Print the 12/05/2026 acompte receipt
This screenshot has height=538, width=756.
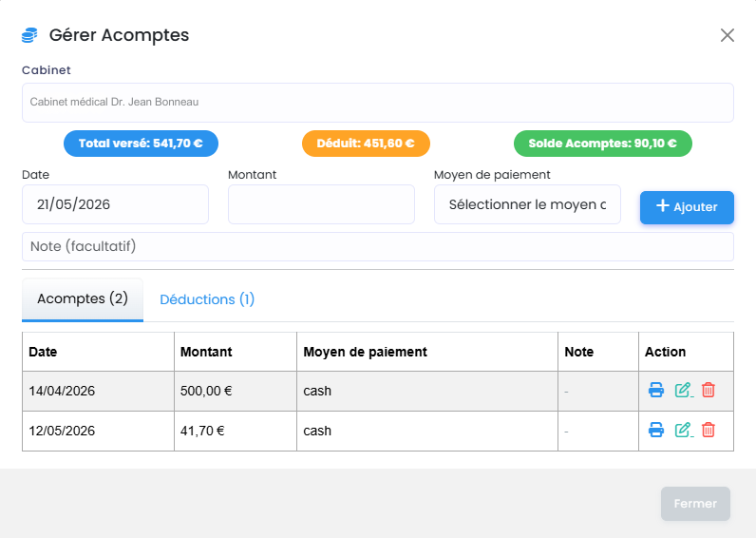click(x=655, y=430)
